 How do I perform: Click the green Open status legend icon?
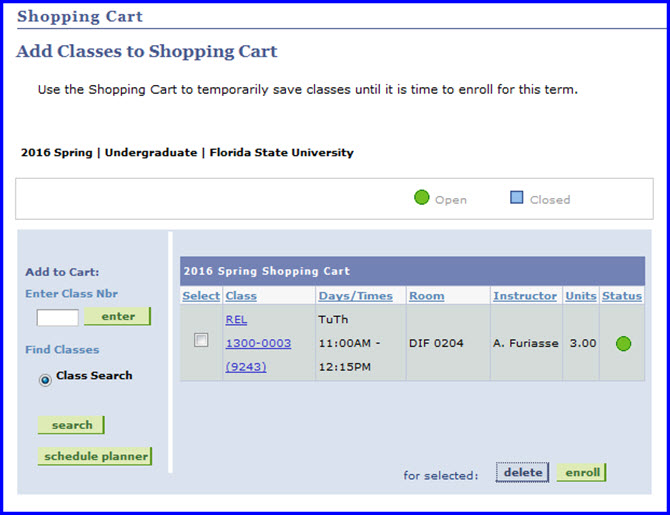(421, 197)
